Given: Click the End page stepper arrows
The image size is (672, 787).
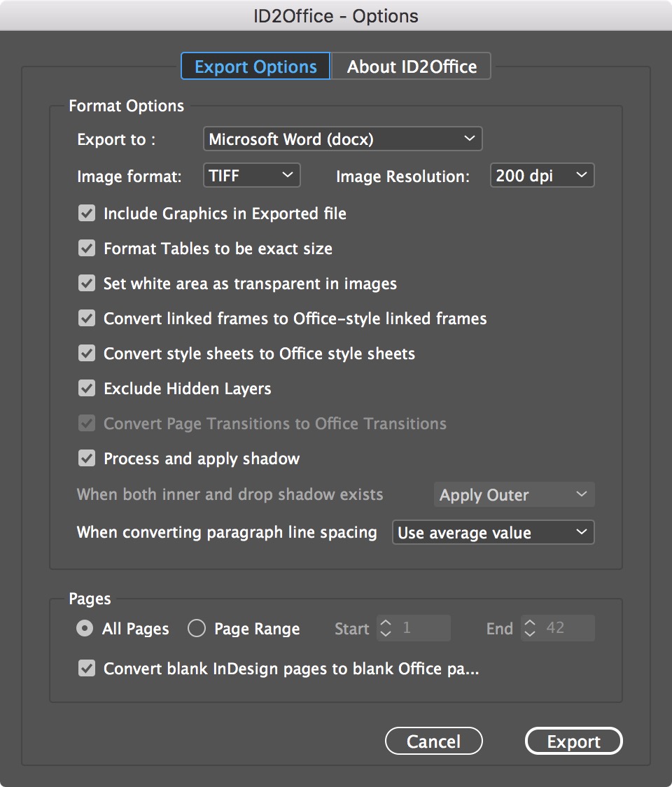Looking at the screenshot, I should click(x=530, y=628).
